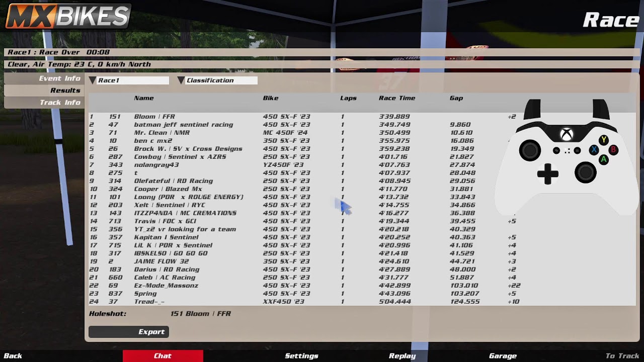Image resolution: width=644 pixels, height=362 pixels.
Task: Click the yellow Y button on the controller
Action: click(604, 140)
